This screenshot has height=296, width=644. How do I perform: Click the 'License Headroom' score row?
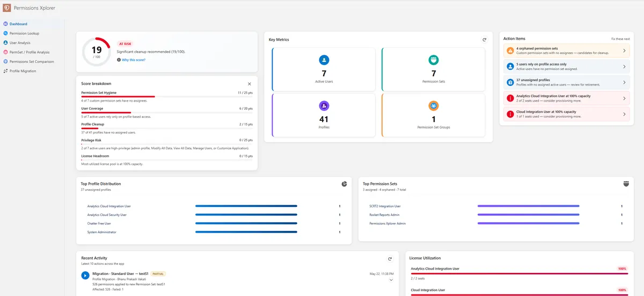point(167,160)
